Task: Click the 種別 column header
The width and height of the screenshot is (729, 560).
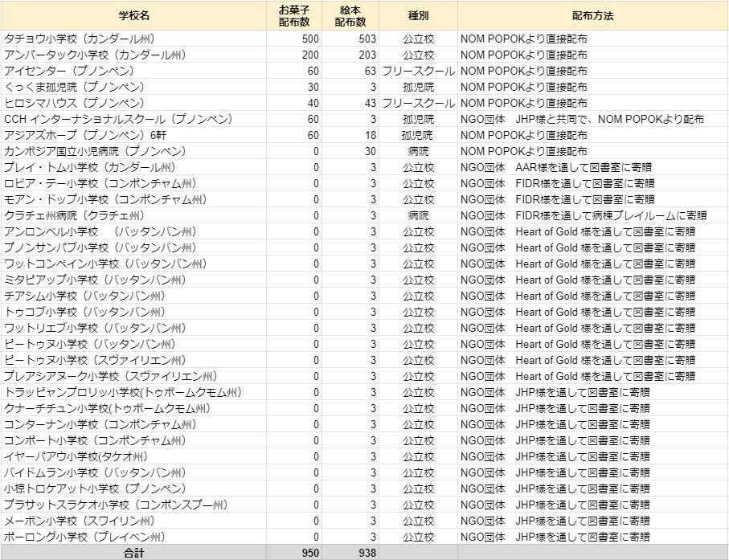Action: [418, 16]
